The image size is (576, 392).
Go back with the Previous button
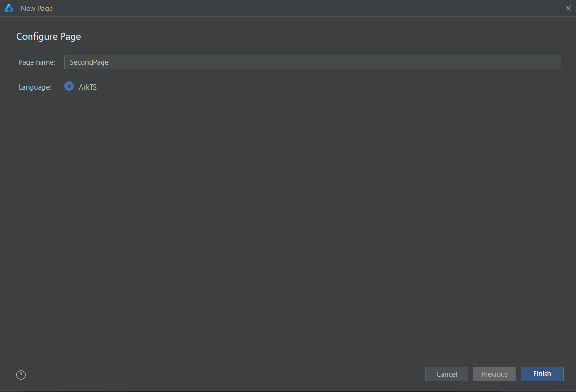494,374
